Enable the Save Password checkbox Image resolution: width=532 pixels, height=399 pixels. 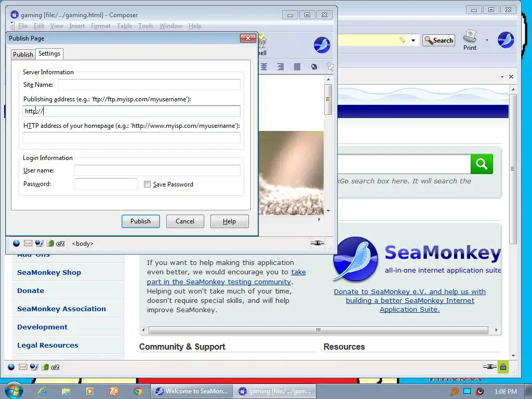tap(147, 184)
